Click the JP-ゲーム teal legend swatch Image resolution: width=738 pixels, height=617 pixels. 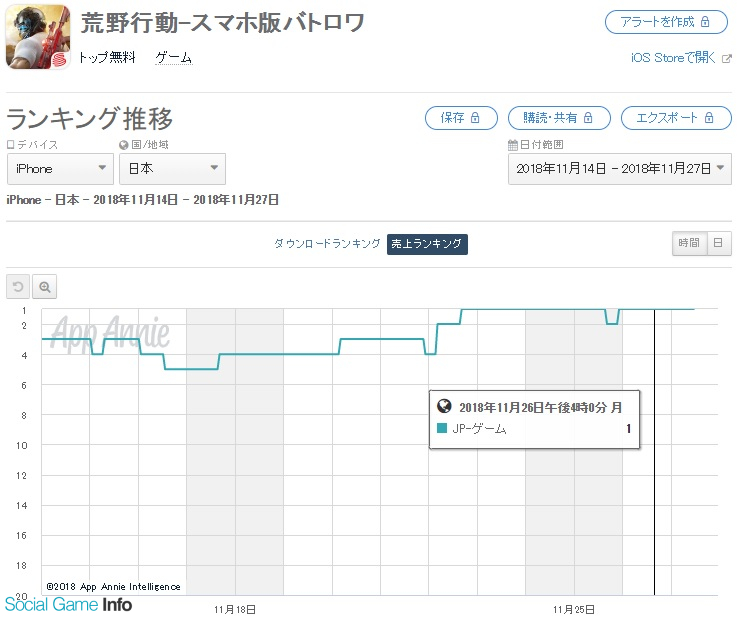tap(442, 428)
